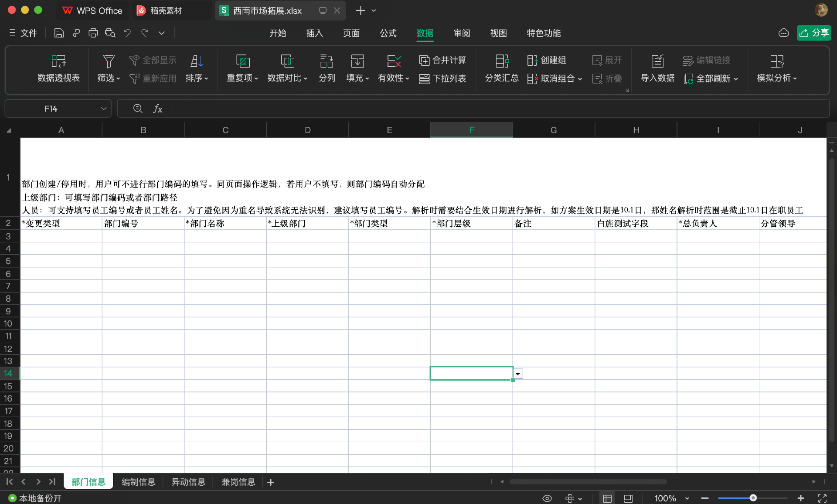Click the 填充 fill icon
The width and height of the screenshot is (837, 504).
click(x=357, y=61)
